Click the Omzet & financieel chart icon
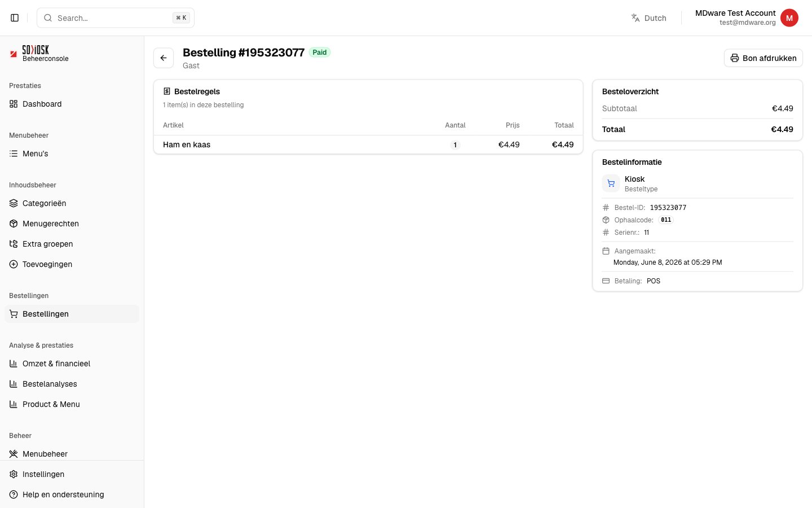Screen dimensions: 812x508 [14, 364]
